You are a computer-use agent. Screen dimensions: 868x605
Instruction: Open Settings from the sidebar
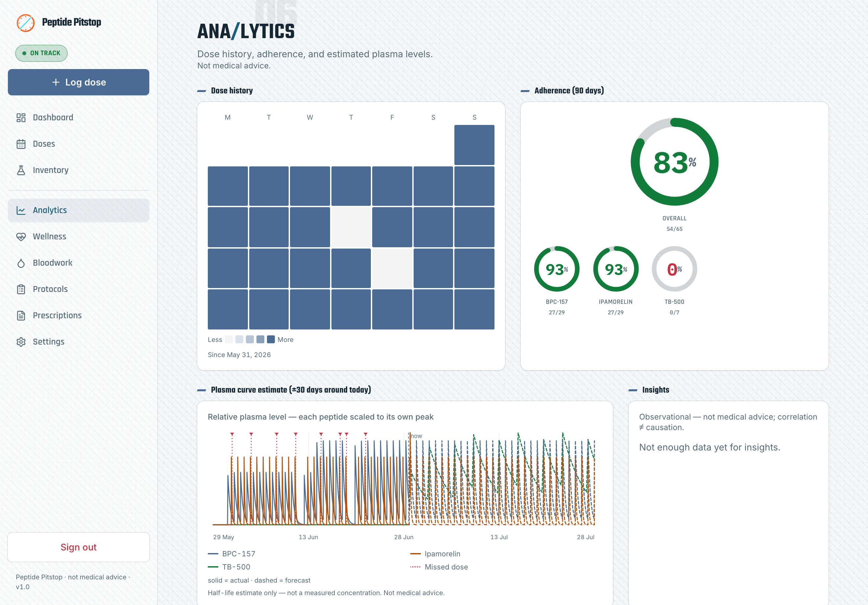79,342
